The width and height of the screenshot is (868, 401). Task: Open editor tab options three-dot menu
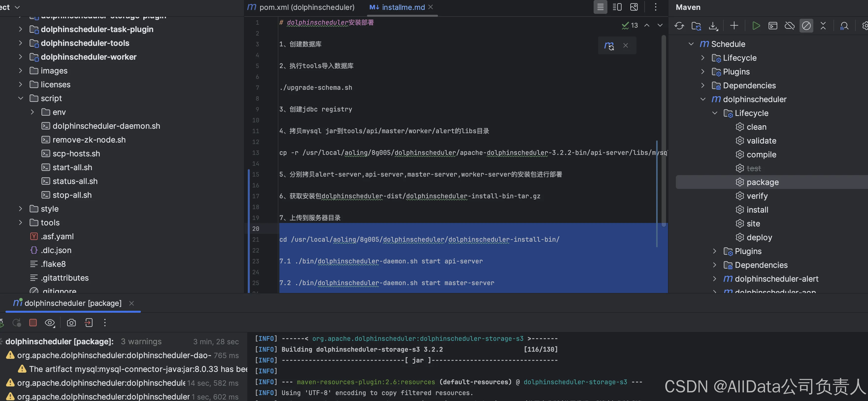tap(655, 7)
